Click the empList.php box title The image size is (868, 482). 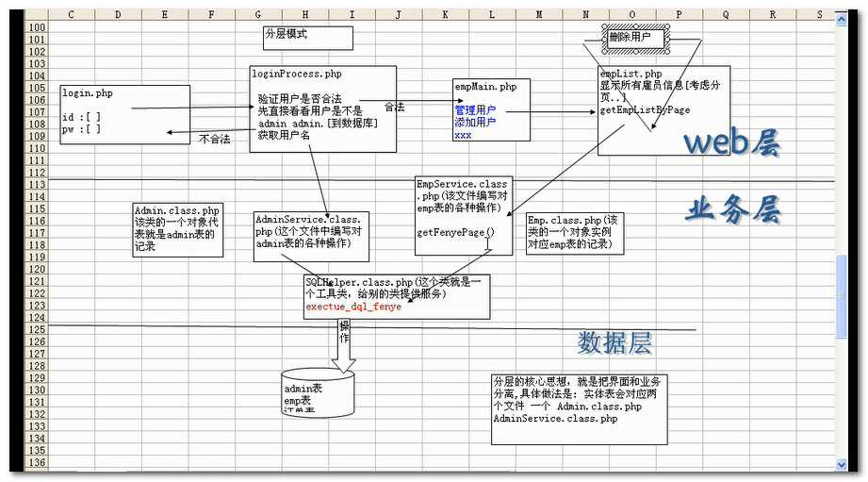click(631, 74)
